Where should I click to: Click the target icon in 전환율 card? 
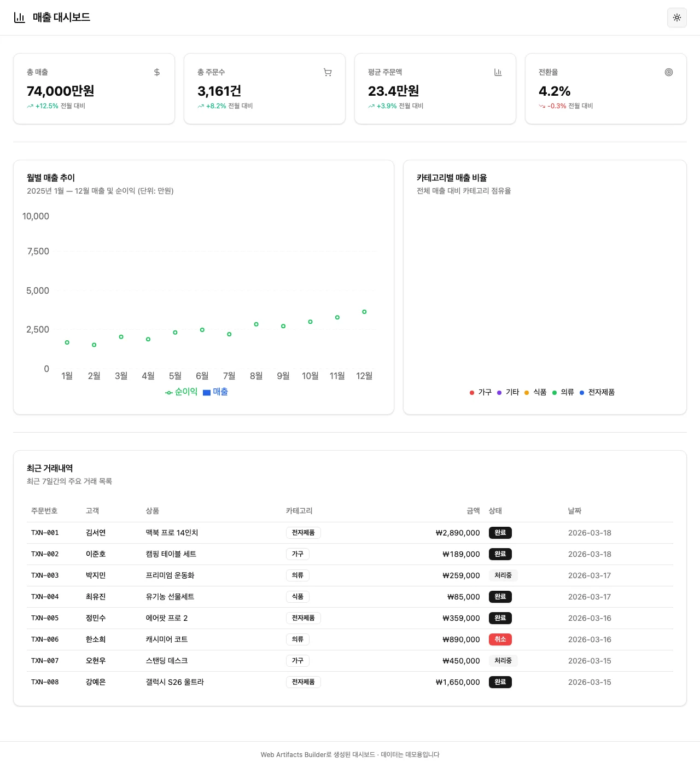[668, 72]
